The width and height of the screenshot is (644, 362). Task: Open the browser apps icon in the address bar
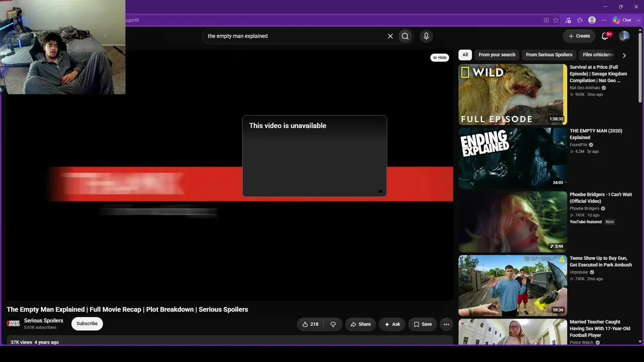(x=546, y=20)
